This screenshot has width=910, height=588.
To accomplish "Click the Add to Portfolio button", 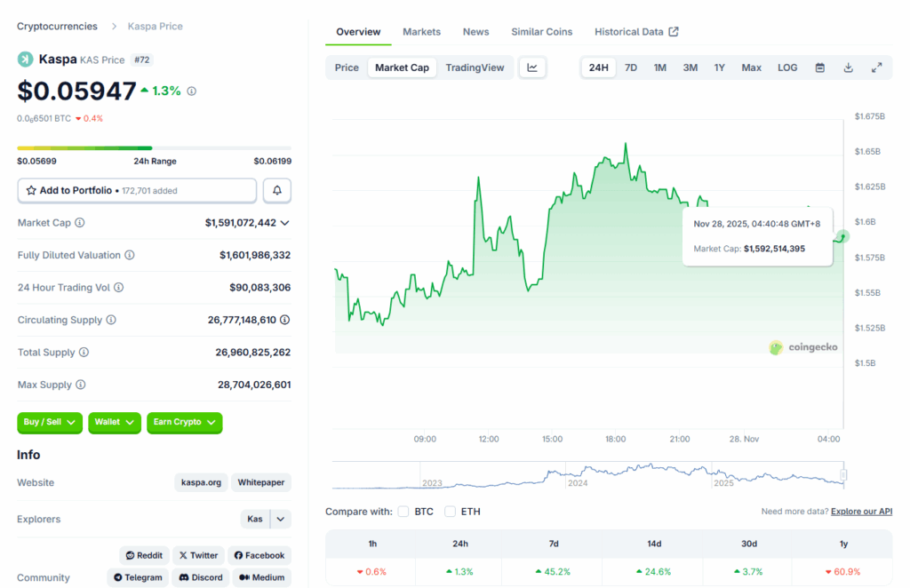I will [x=137, y=190].
